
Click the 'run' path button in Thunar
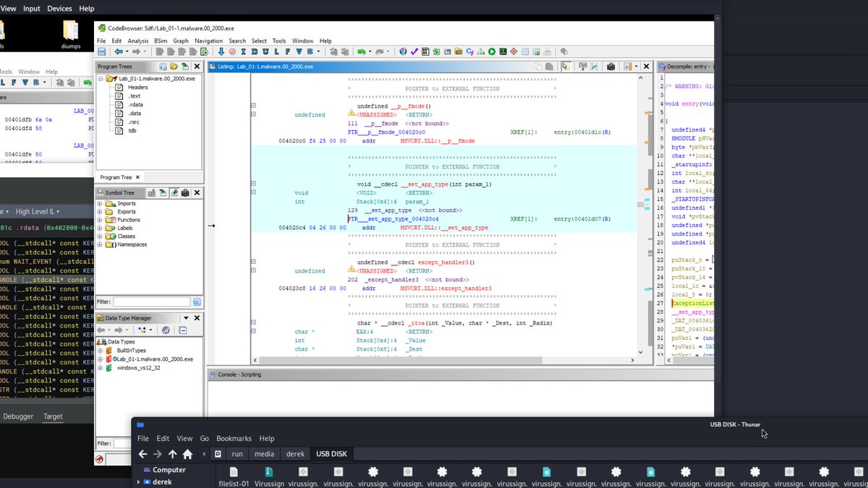[x=237, y=454]
